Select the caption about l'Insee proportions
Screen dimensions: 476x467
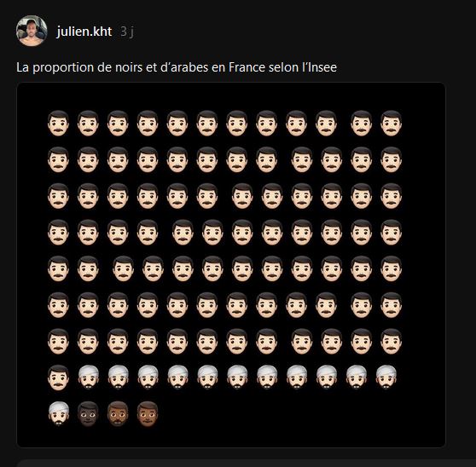[177, 67]
